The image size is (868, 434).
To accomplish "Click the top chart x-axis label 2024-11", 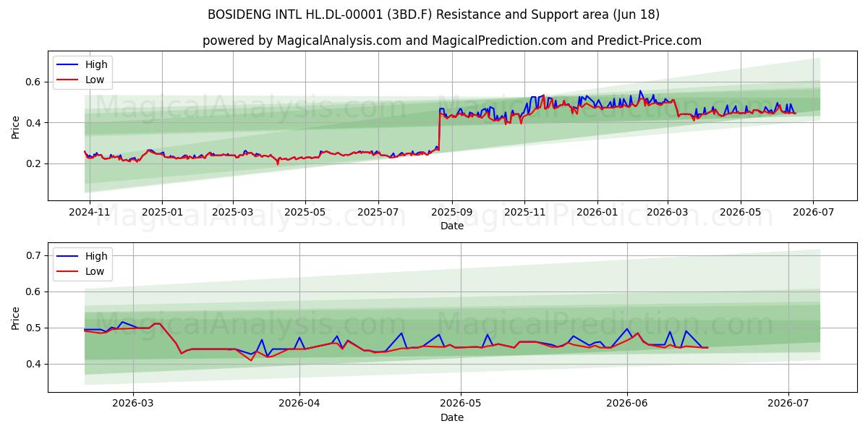I will 90,213.
